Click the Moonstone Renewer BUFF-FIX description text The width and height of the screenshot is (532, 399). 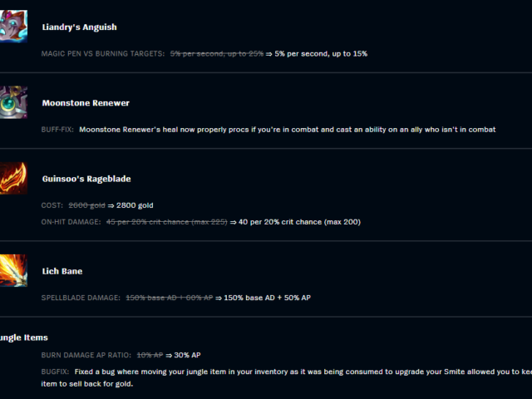click(288, 130)
